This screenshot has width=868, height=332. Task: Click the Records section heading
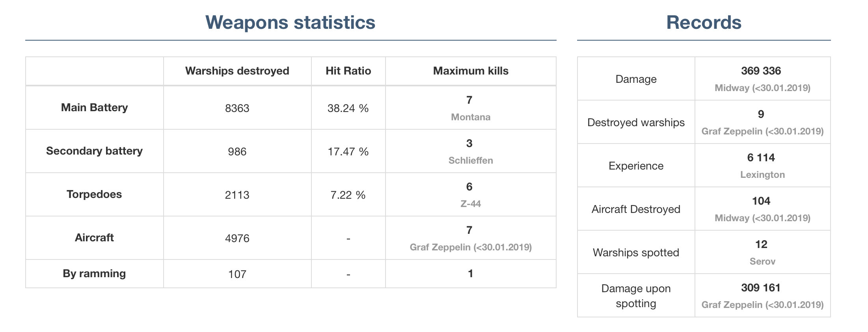(x=704, y=22)
